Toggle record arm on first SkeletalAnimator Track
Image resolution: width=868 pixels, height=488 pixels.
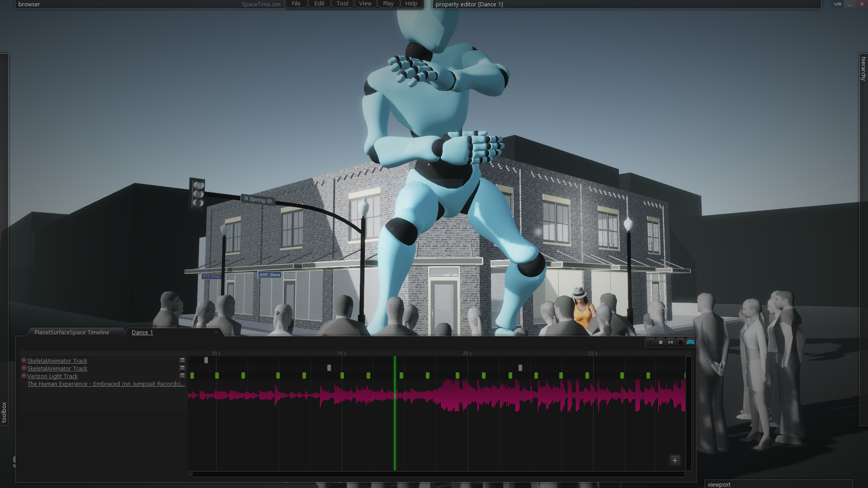pyautogui.click(x=24, y=361)
